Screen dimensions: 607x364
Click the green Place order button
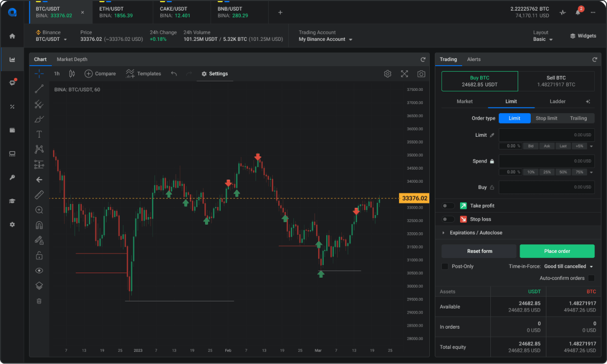[x=557, y=251]
